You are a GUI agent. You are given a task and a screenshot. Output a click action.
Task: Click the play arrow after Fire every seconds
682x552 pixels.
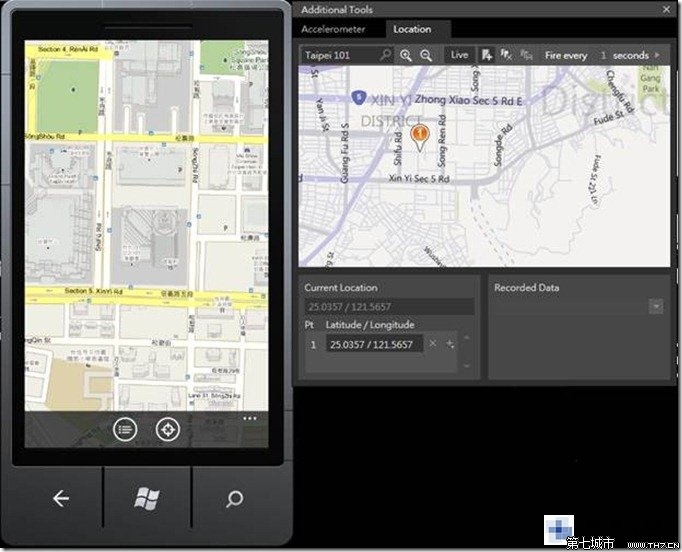[658, 56]
